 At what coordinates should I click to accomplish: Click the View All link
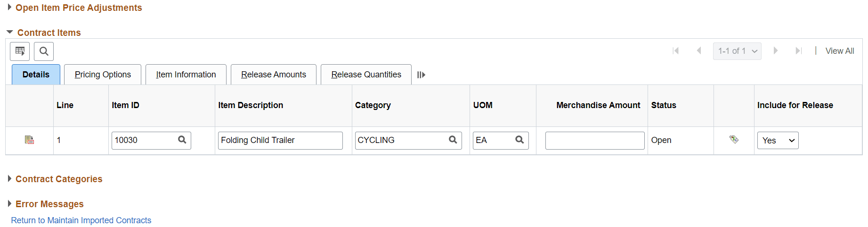[839, 51]
